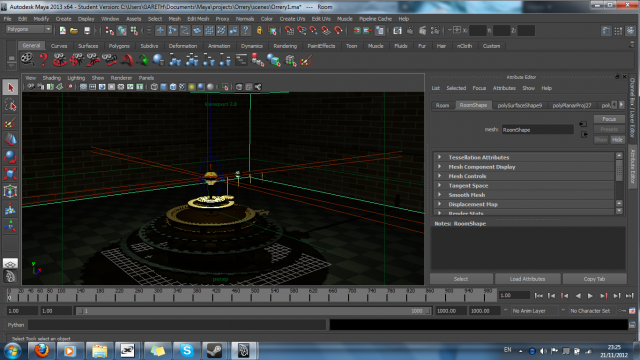
Task: Click the Select button
Action: [x=461, y=279]
